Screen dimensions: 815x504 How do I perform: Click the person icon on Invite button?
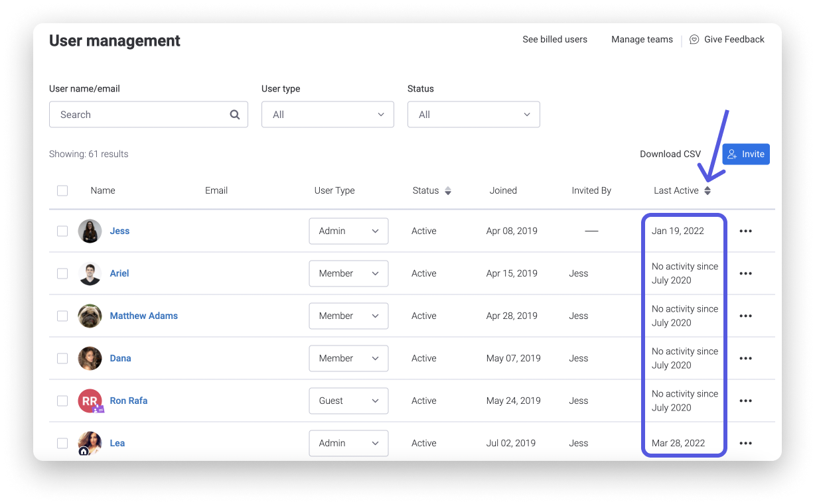click(x=731, y=154)
